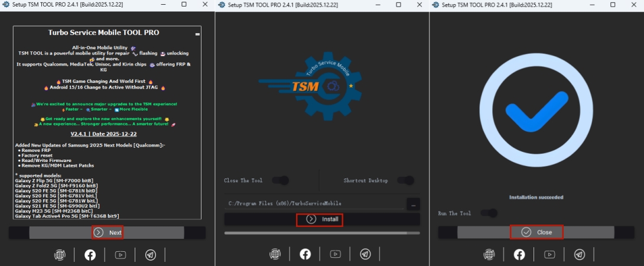Click 'Turbo Service Mobile TOOL PRO' title
Image resolution: width=644 pixels, height=266 pixels.
tap(103, 33)
